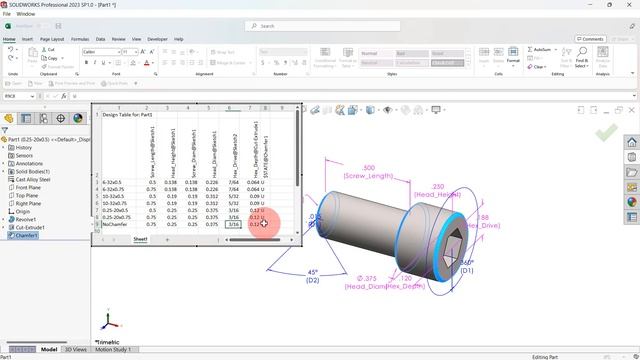Expand the Solid Bodies(1) folder
The height and width of the screenshot is (360, 640).
(x=4, y=171)
